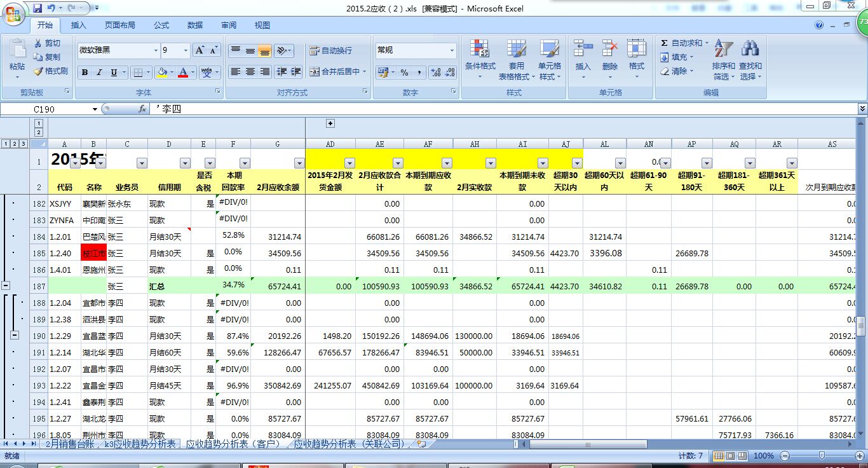
Task: Collapse outline group at row 187
Action: pos(6,286)
